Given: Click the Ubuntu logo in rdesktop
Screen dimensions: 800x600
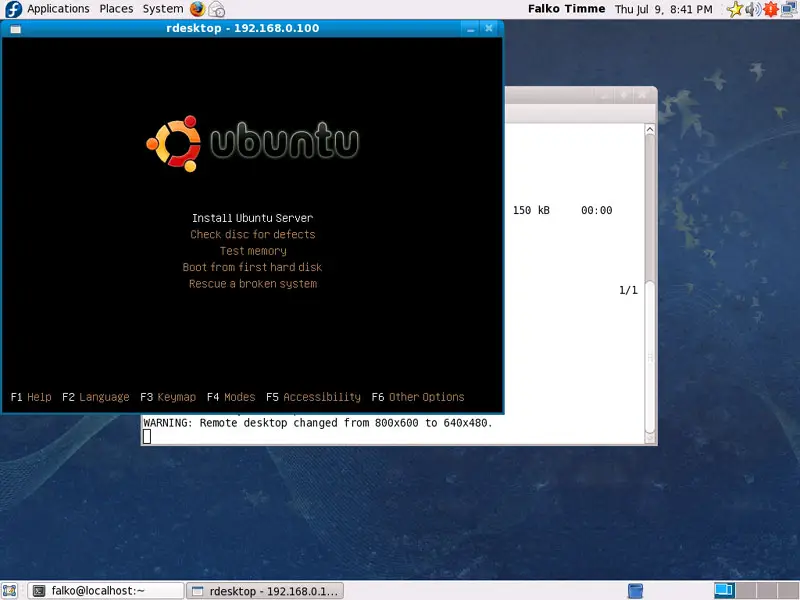Looking at the screenshot, I should coord(252,144).
